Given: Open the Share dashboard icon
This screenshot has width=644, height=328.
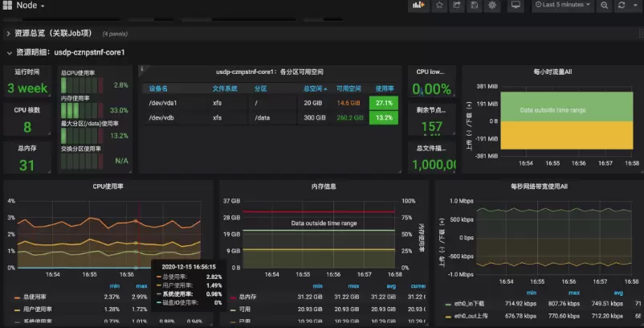Looking at the screenshot, I should pyautogui.click(x=458, y=6).
